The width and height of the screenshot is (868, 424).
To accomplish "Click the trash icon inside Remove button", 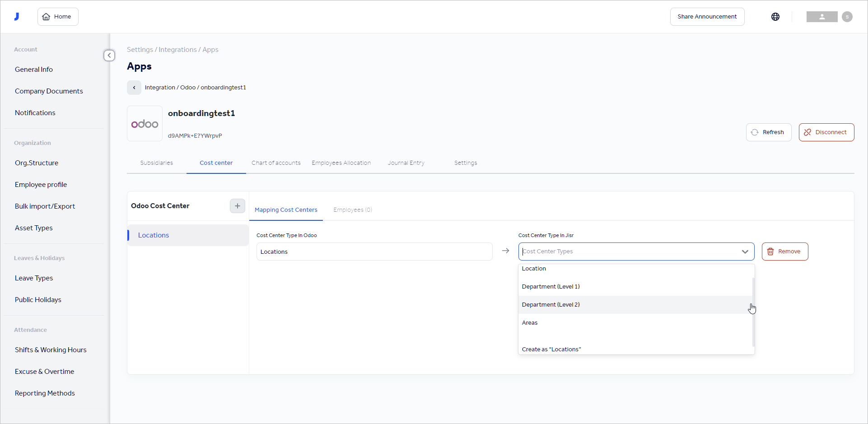I will (770, 252).
